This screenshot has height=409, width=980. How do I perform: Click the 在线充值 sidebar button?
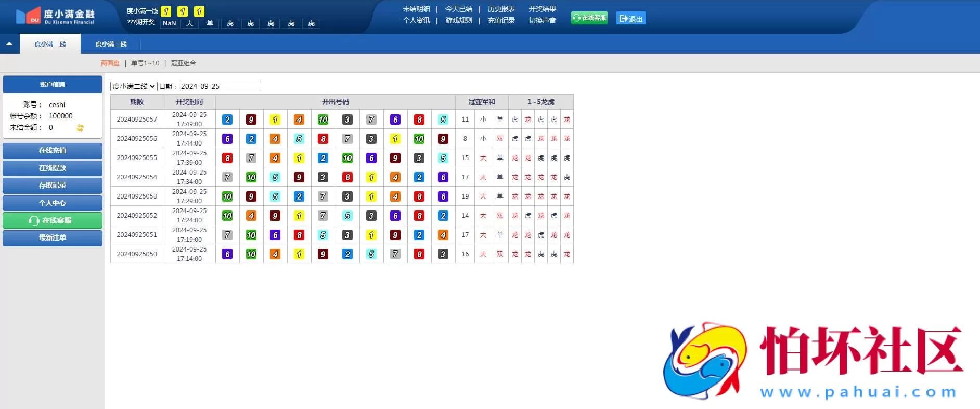[53, 151]
